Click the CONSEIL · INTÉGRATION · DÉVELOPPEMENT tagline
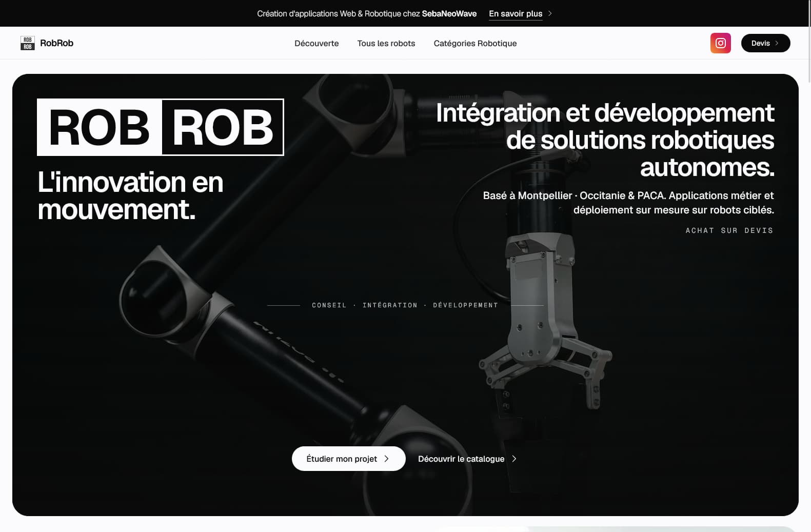Image resolution: width=811 pixels, height=532 pixels. point(405,305)
